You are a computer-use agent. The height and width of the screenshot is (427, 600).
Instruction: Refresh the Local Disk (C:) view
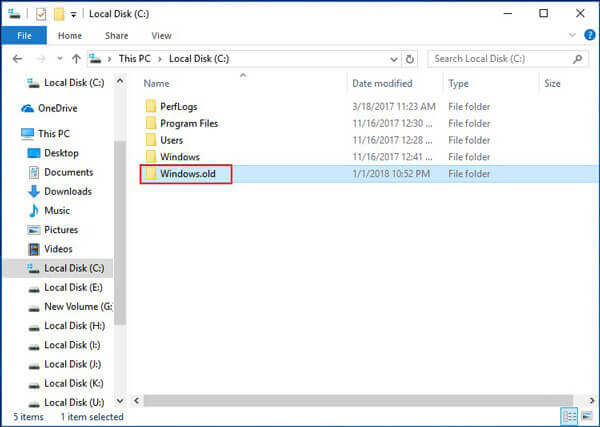(409, 59)
